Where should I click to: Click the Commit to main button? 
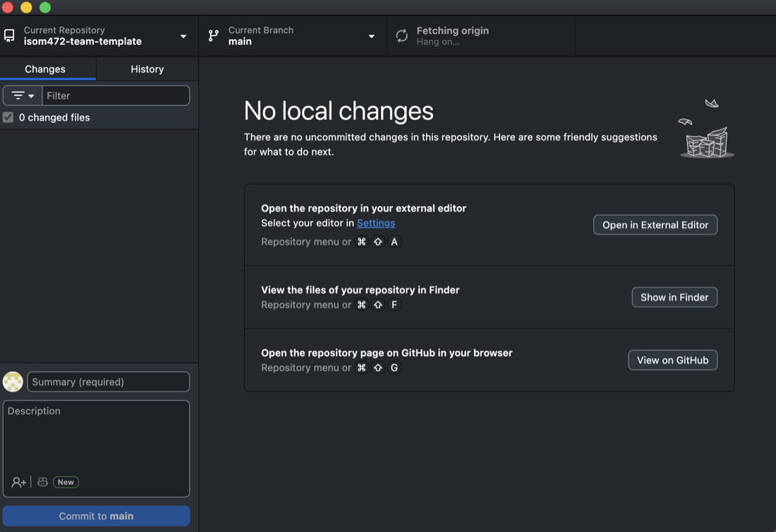[96, 516]
